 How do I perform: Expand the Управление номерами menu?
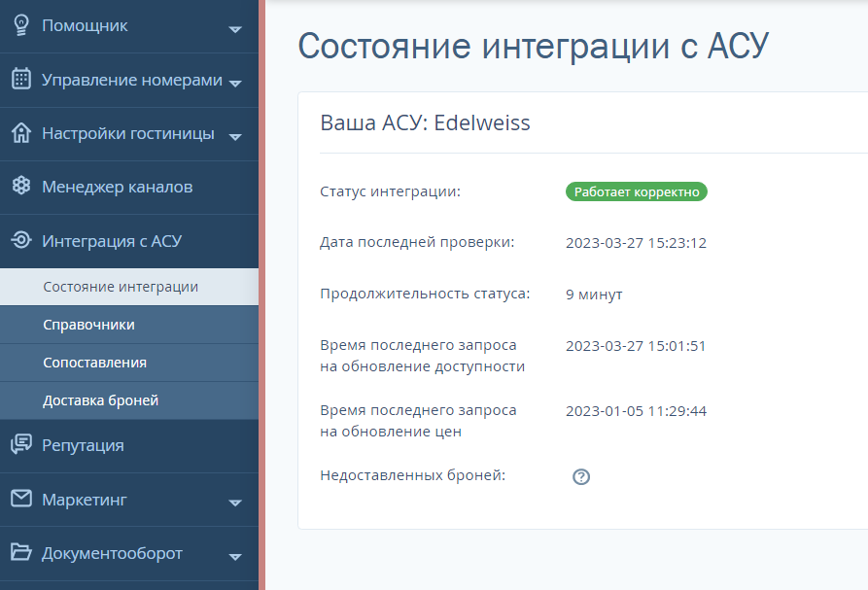234,85
